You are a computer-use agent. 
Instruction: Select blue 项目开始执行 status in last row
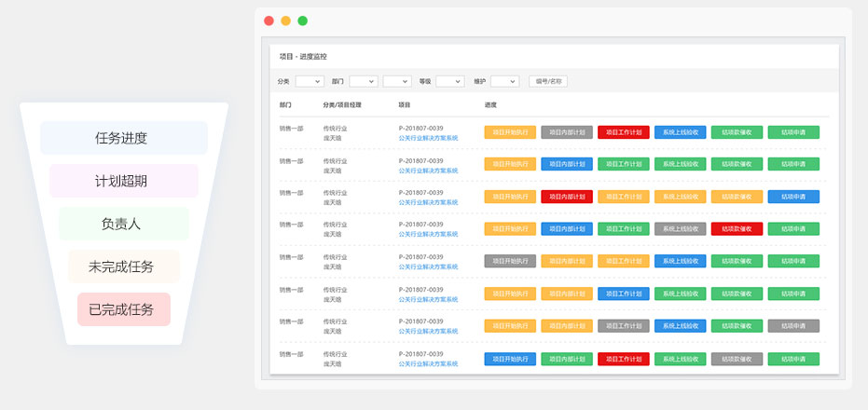point(510,359)
